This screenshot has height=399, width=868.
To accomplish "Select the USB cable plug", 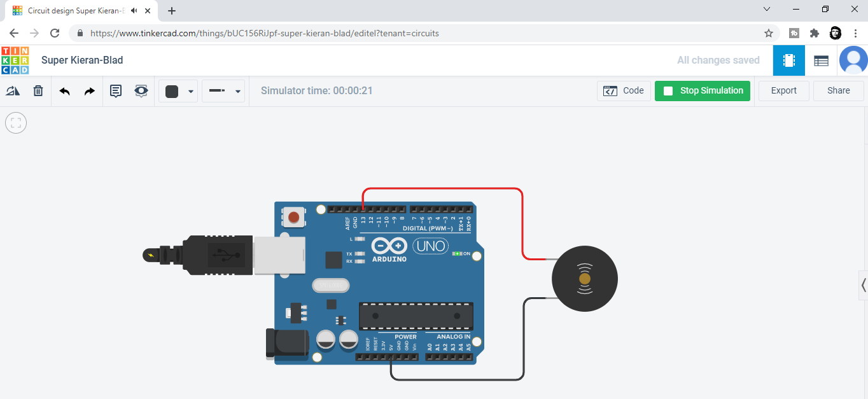I will [x=218, y=255].
